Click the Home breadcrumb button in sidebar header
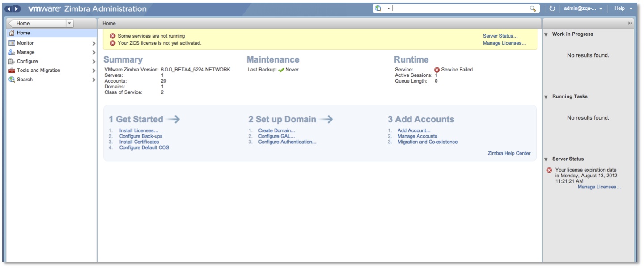This screenshot has height=268, width=644. click(38, 23)
